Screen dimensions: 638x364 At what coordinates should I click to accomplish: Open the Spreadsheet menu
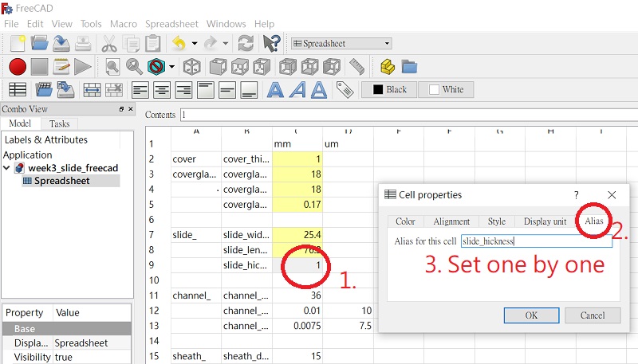click(x=171, y=24)
